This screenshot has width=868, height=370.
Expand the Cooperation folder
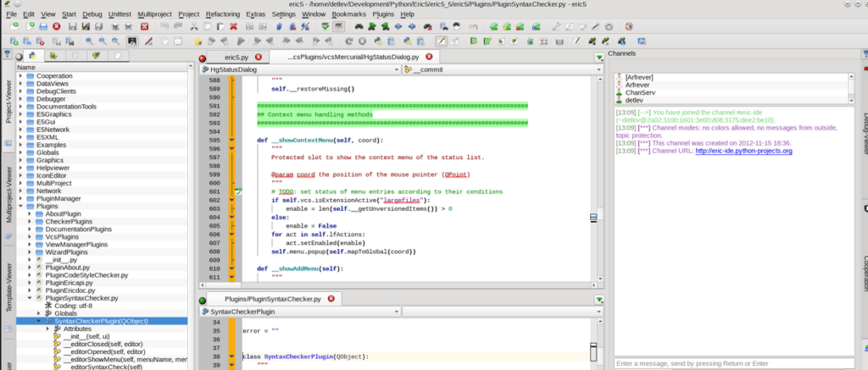(x=20, y=75)
